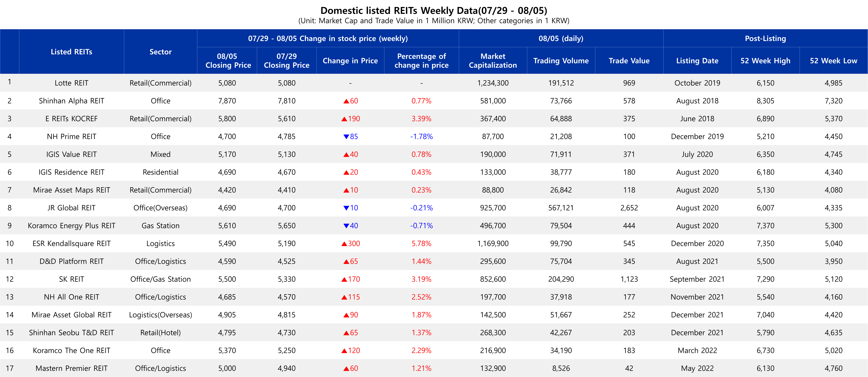Click the Gas Station sector cell
Viewport: 868px width, 377px height.
(x=160, y=226)
